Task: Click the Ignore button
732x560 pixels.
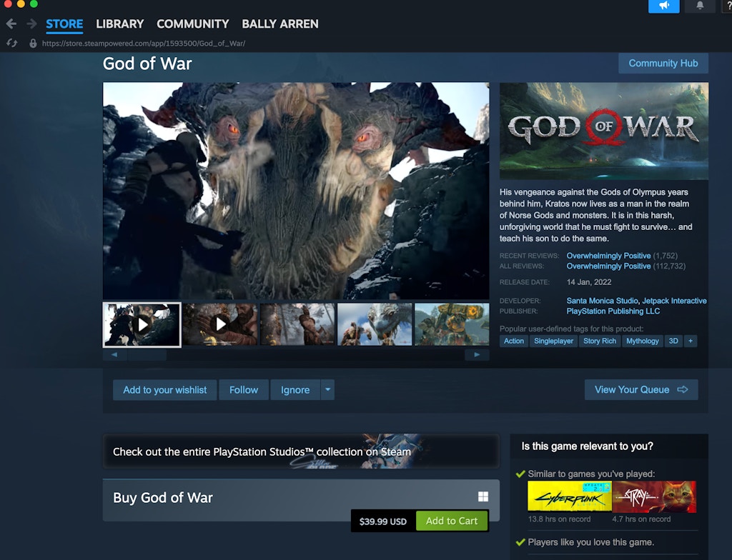Action: tap(295, 390)
